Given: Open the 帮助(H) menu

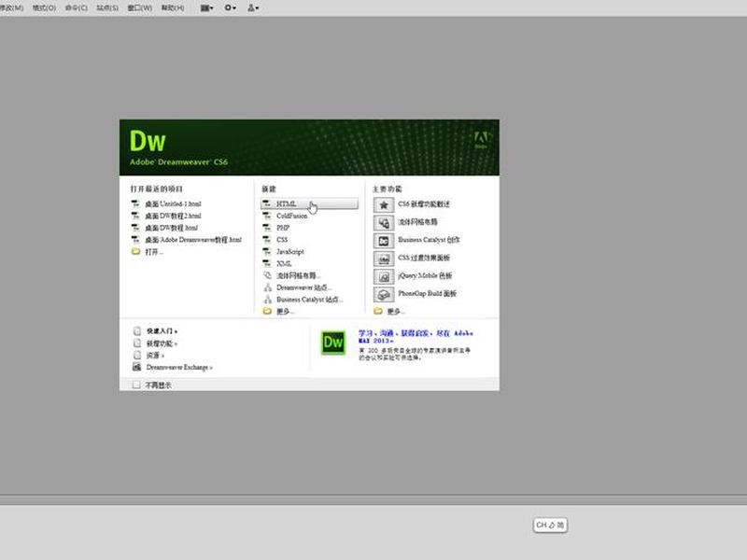Looking at the screenshot, I should pyautogui.click(x=173, y=8).
